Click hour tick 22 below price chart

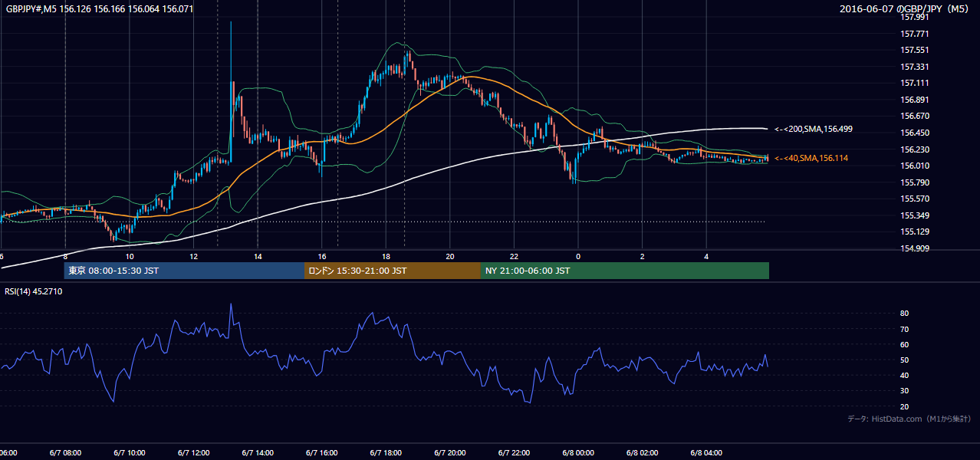point(514,256)
